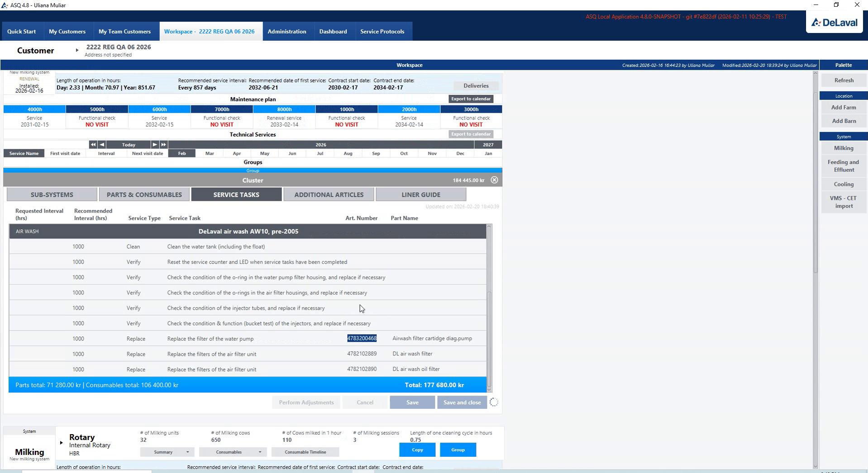Viewport: 868px width, 473px height.
Task: Go to next period single-right arrow
Action: [x=155, y=145]
